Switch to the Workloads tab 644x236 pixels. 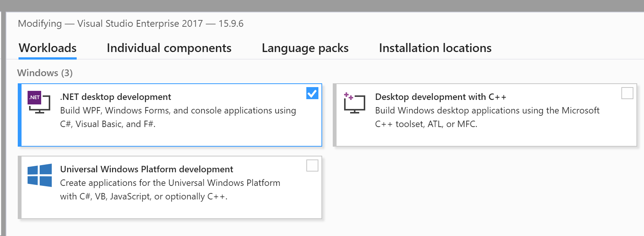tap(48, 48)
